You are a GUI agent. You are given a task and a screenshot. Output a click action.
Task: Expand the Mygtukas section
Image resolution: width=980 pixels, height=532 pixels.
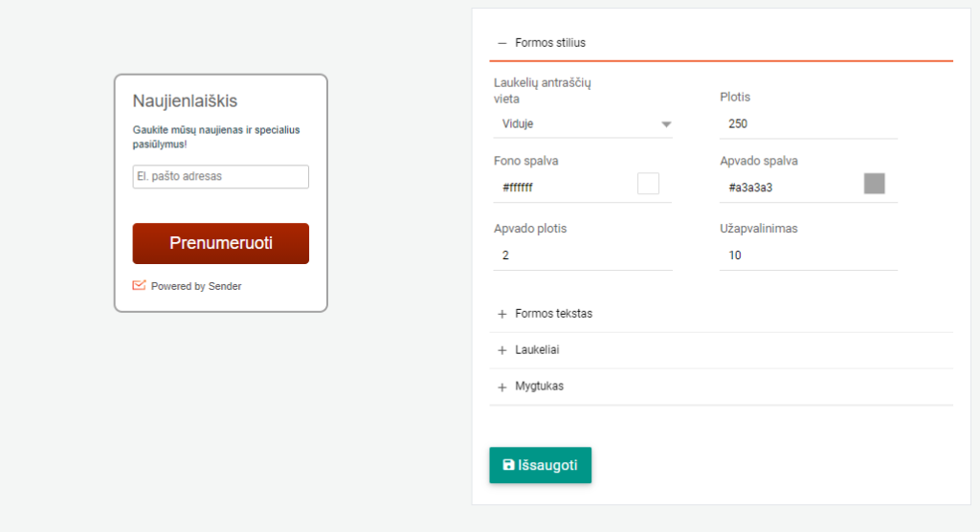(722, 387)
